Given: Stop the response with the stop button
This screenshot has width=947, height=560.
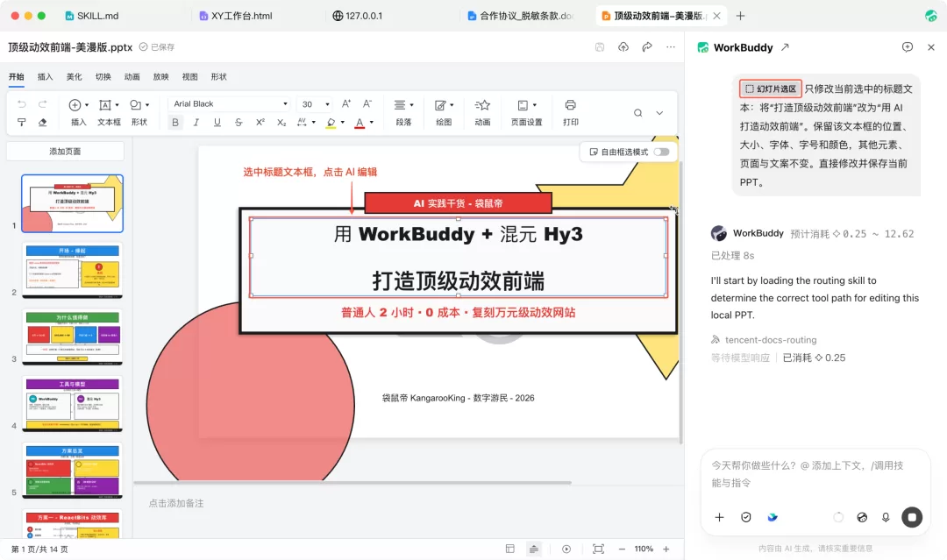Looking at the screenshot, I should point(912,517).
